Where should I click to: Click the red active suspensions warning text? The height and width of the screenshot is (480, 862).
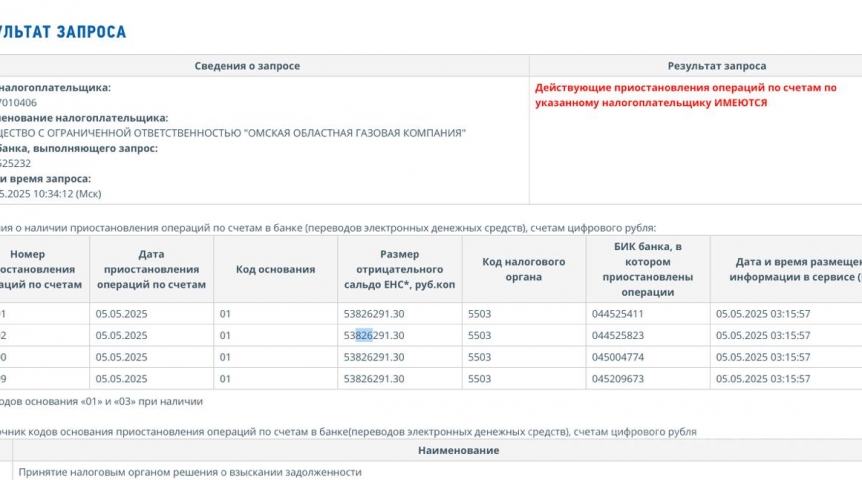click(x=686, y=95)
